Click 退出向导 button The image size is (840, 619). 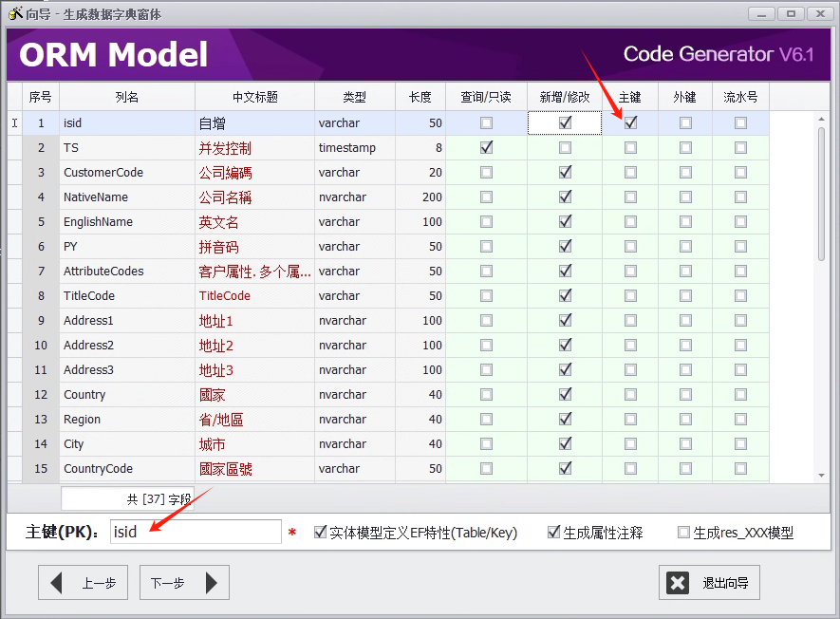(709, 583)
